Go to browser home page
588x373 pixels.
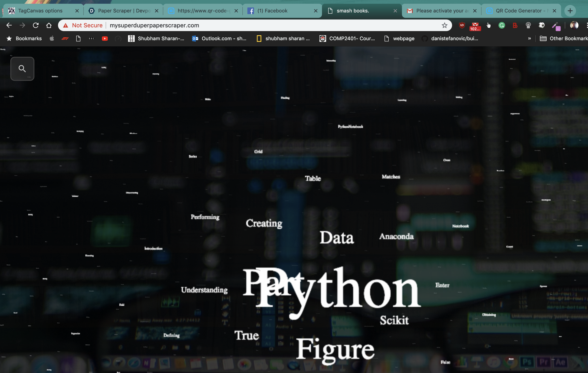[x=49, y=25]
